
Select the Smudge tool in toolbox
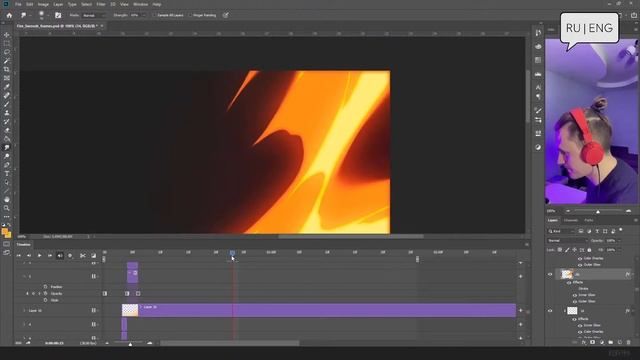pyautogui.click(x=7, y=147)
